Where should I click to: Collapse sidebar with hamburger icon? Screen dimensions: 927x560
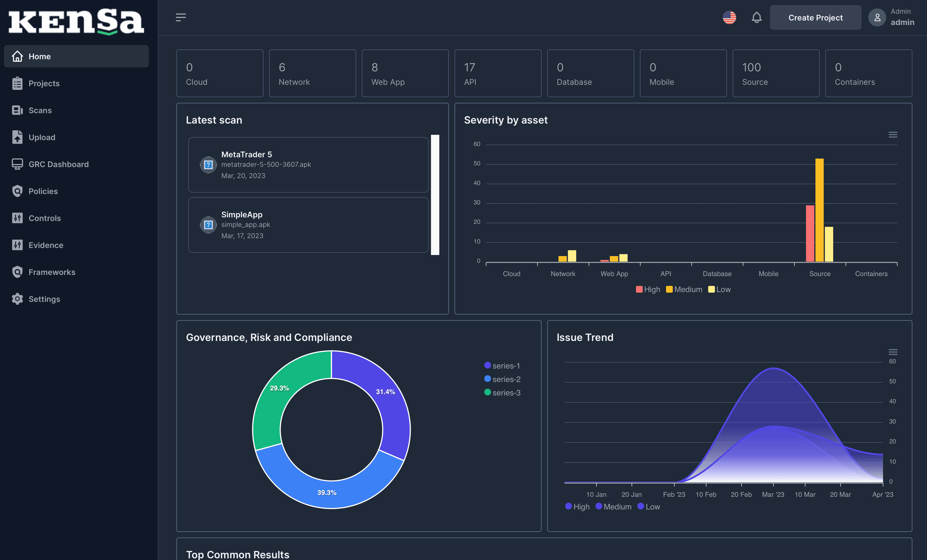point(181,17)
